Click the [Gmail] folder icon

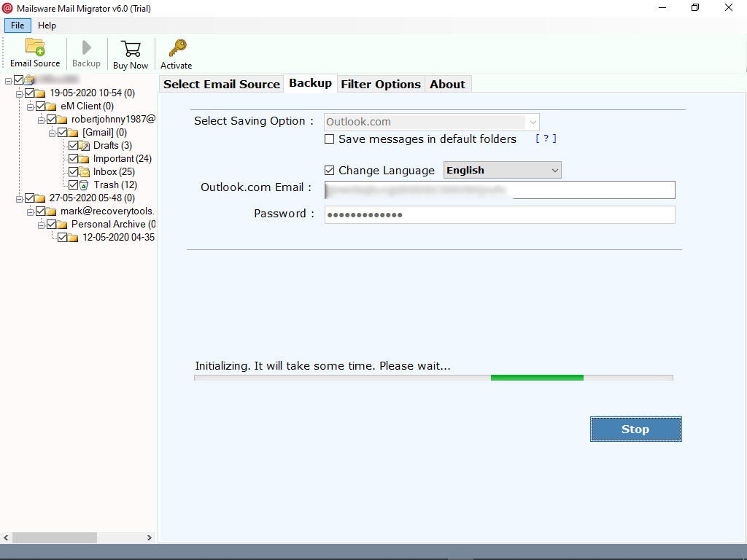click(x=73, y=133)
